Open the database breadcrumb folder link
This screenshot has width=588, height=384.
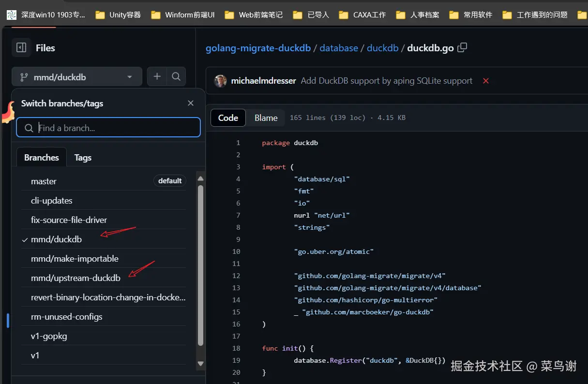[339, 48]
